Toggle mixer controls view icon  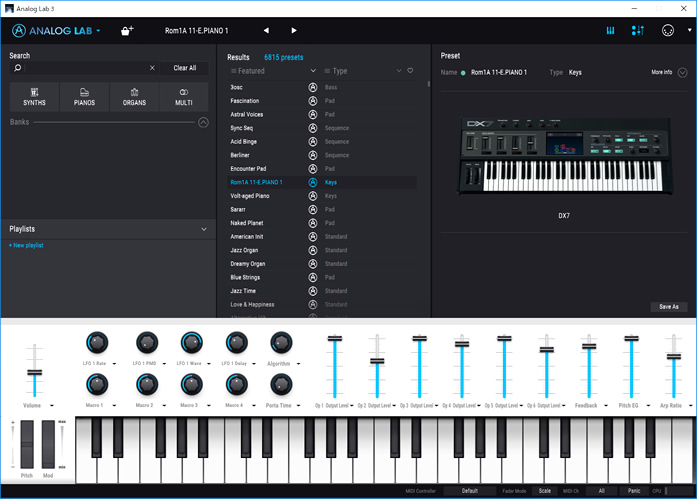(x=638, y=31)
